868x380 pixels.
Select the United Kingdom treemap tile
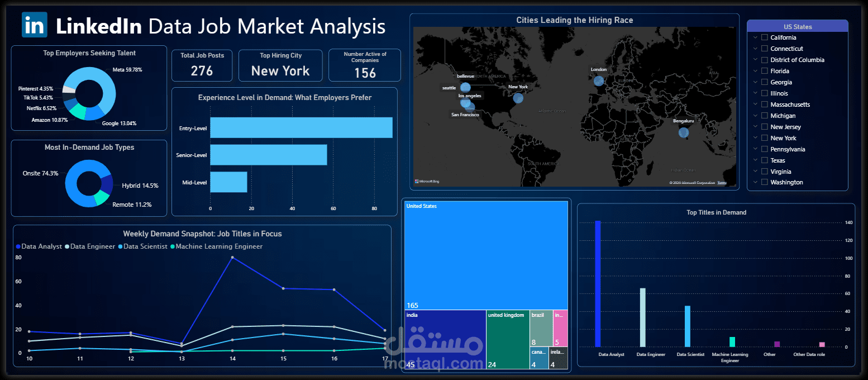point(508,340)
